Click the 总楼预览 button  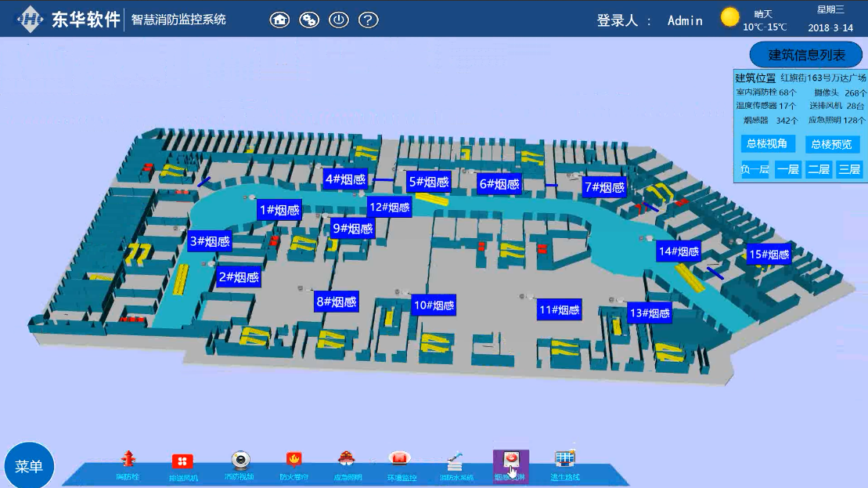(x=832, y=144)
